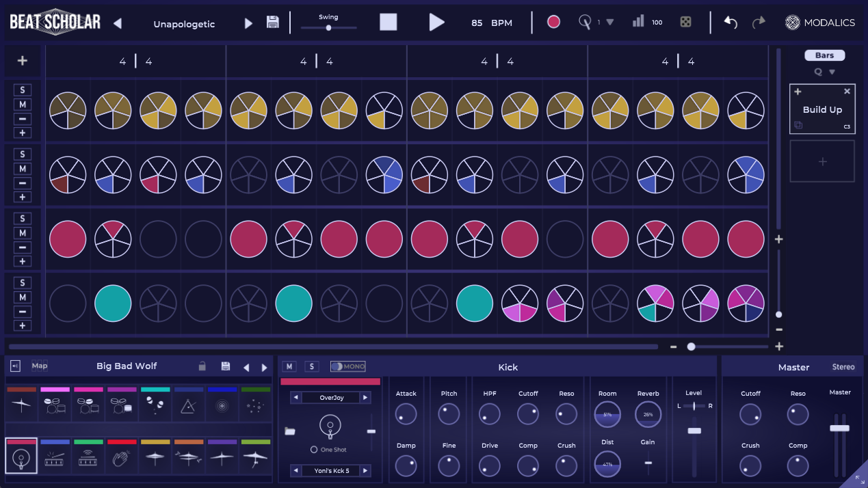This screenshot has height=488, width=868.
Task: Open the sample folder browser
Action: [x=289, y=431]
